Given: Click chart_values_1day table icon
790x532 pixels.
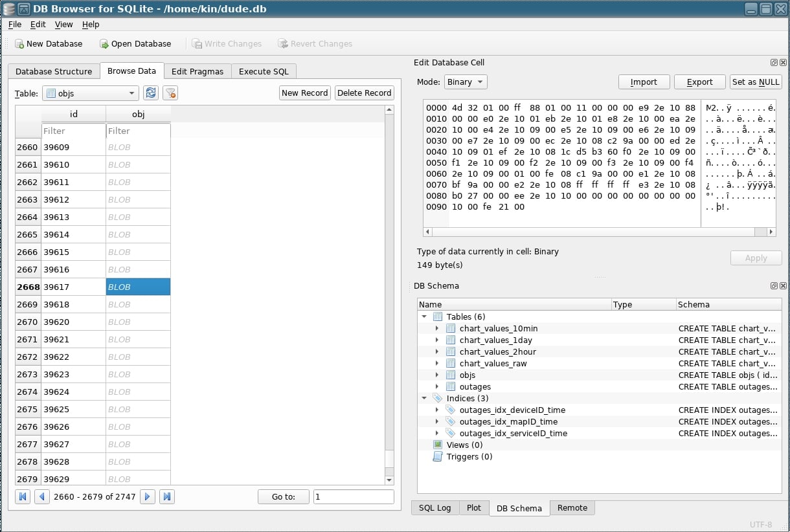Looking at the screenshot, I should (x=451, y=340).
